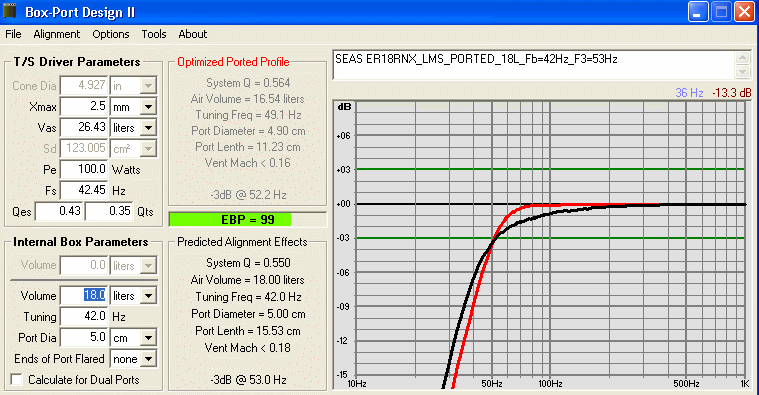Image resolution: width=759 pixels, height=395 pixels.
Task: Open the Tools menu
Action: [154, 34]
